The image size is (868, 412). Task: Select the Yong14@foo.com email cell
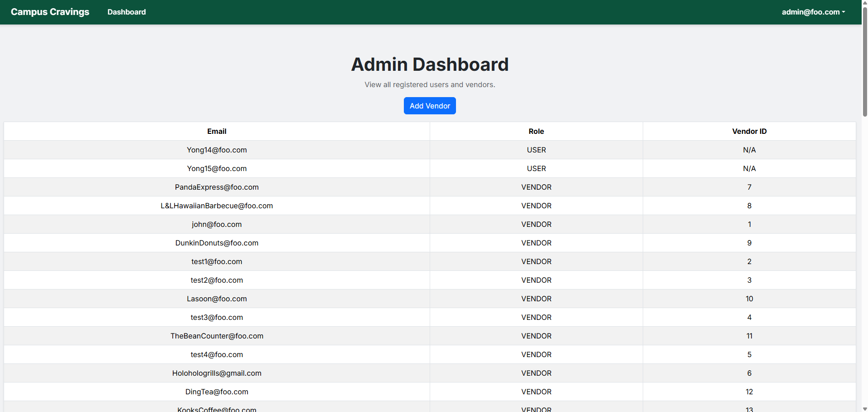217,150
